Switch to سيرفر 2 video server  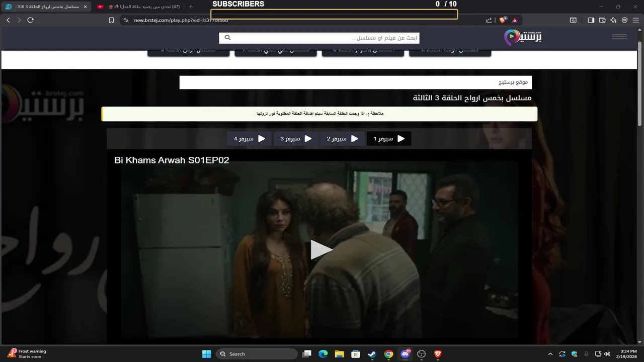click(343, 139)
